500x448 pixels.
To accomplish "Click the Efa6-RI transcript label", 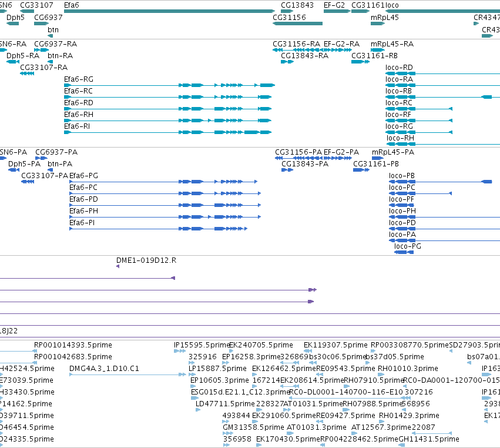I will click(x=77, y=126).
